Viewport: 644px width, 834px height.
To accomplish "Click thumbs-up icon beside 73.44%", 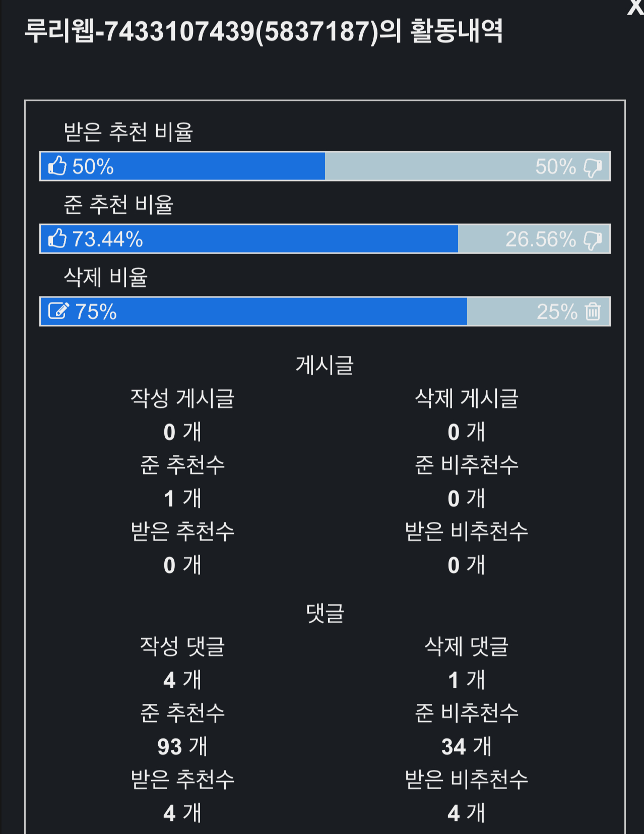I will click(57, 239).
